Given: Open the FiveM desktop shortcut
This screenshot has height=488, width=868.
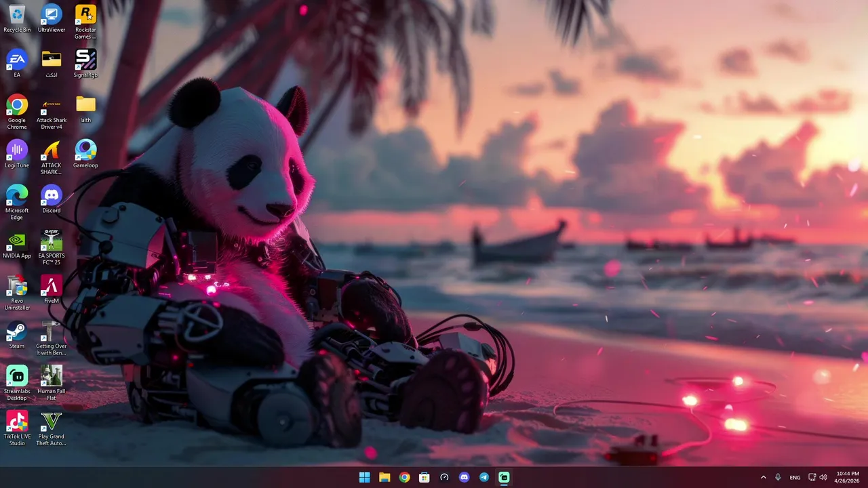Looking at the screenshot, I should pos(52,289).
